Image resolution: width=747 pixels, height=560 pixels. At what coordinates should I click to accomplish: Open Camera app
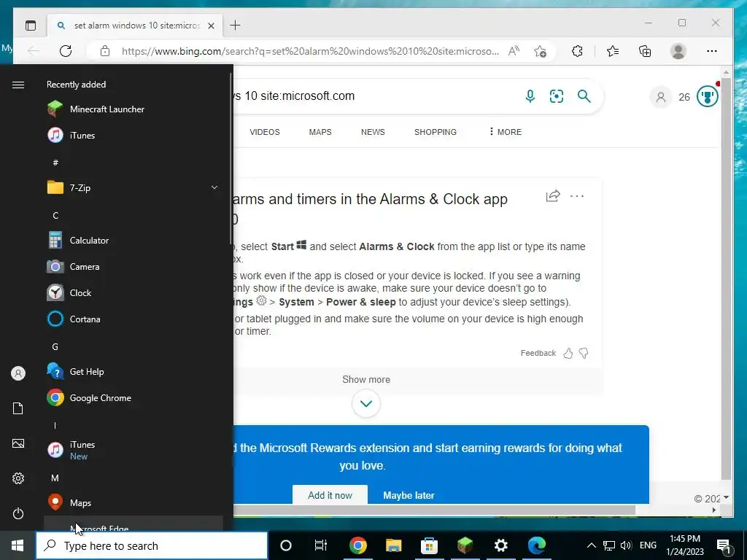[133, 267]
